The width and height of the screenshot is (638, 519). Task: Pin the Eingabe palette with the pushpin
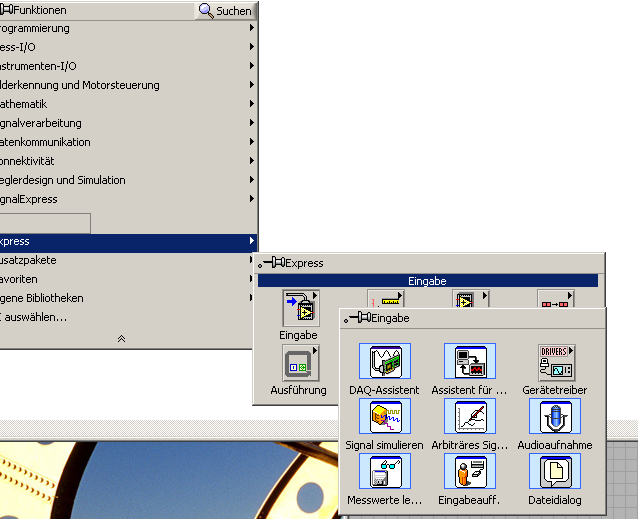click(x=357, y=318)
